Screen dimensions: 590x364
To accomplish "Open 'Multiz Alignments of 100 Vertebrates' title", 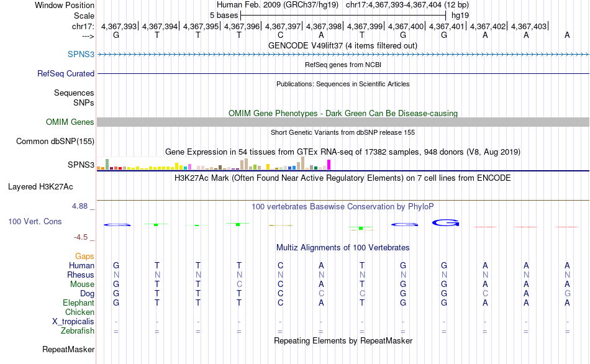I will click(x=343, y=248).
